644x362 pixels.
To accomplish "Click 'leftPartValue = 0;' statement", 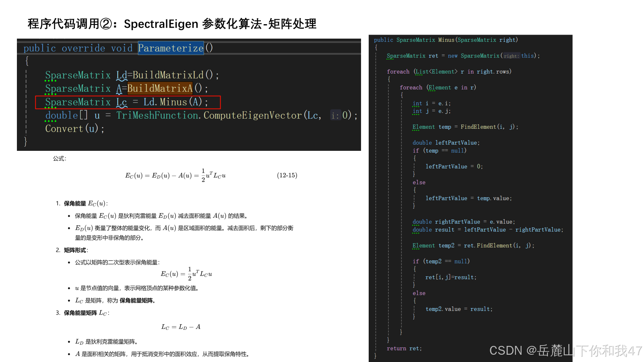I will point(454,167).
